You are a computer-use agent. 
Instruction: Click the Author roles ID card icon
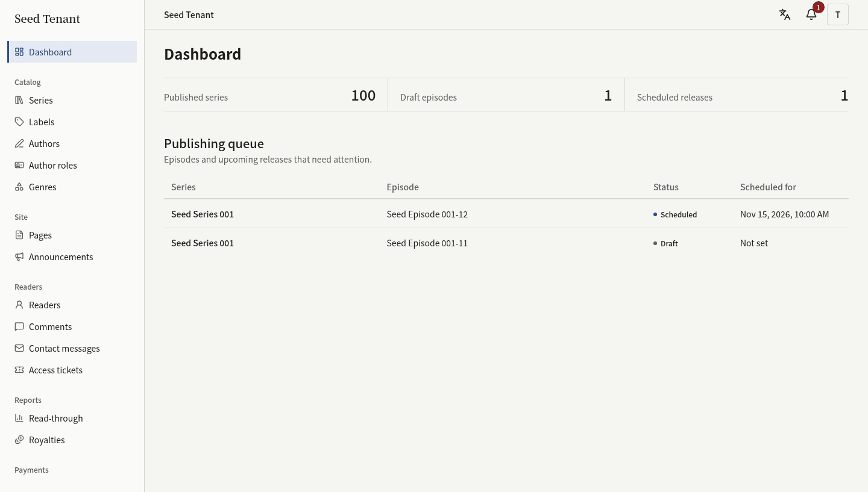19,165
